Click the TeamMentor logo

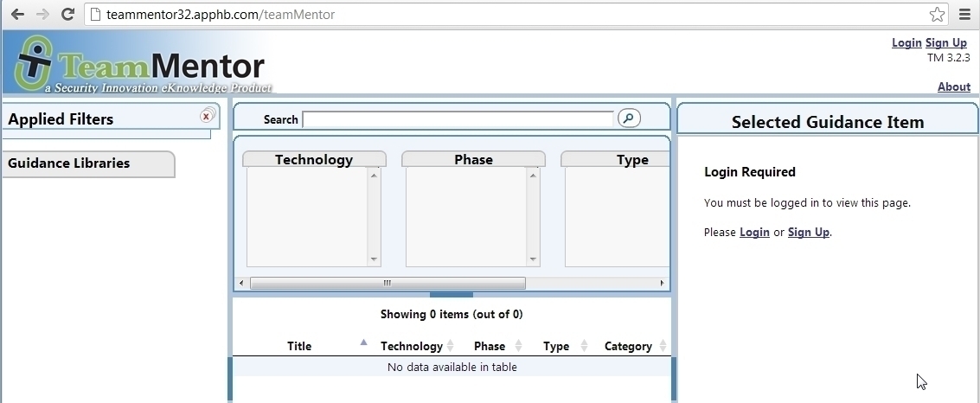coord(140,64)
